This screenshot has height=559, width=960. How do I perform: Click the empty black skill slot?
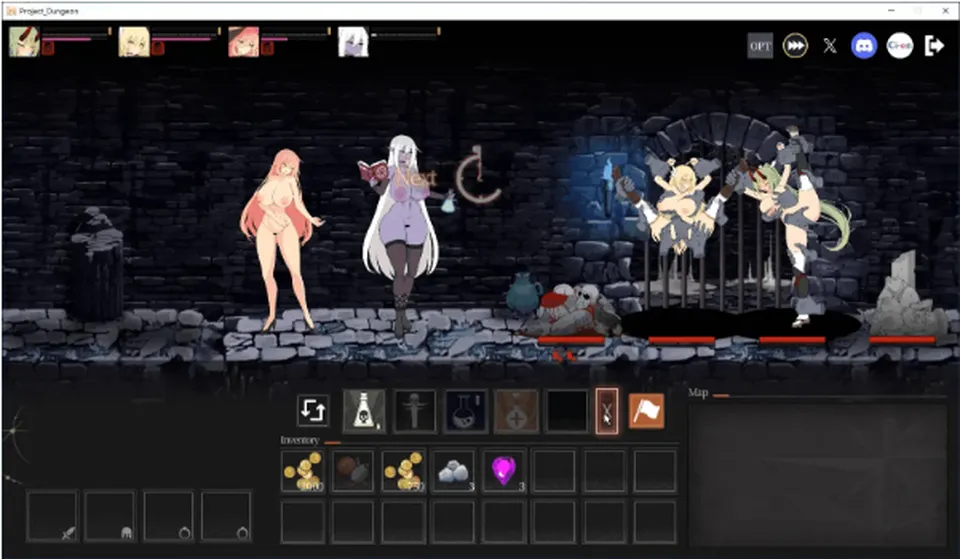(x=567, y=411)
